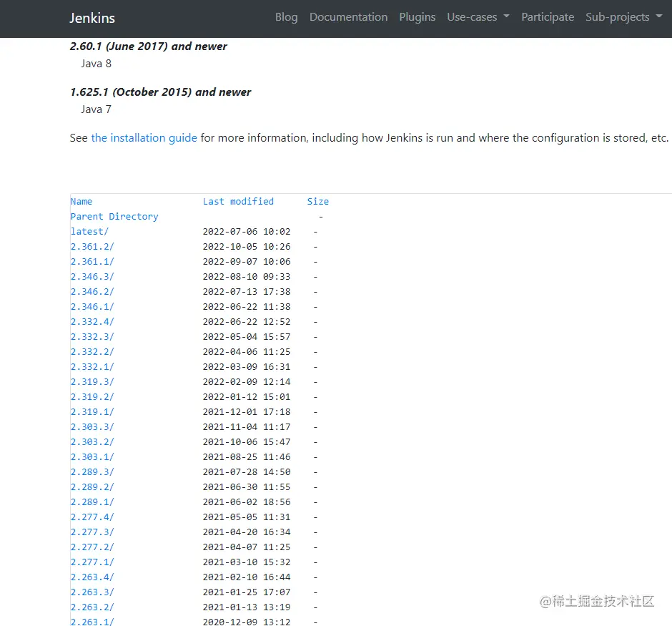Viewport: 672px width, 626px height.
Task: Open the 2.361.2/ directory
Action: [92, 247]
